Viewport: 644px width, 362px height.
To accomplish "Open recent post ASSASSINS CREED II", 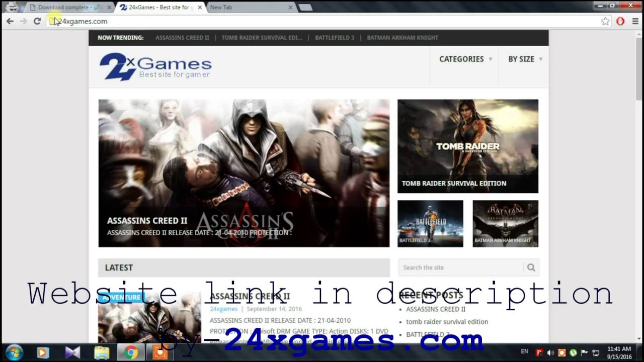I will [436, 309].
